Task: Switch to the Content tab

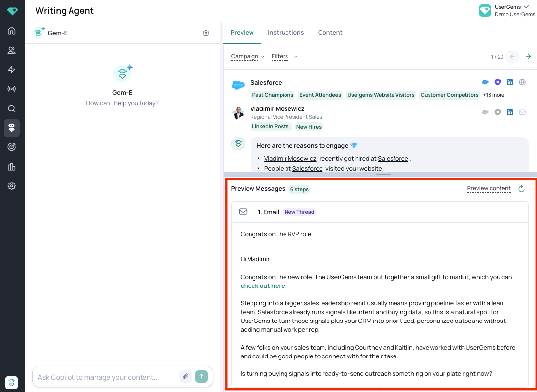Action: click(330, 33)
